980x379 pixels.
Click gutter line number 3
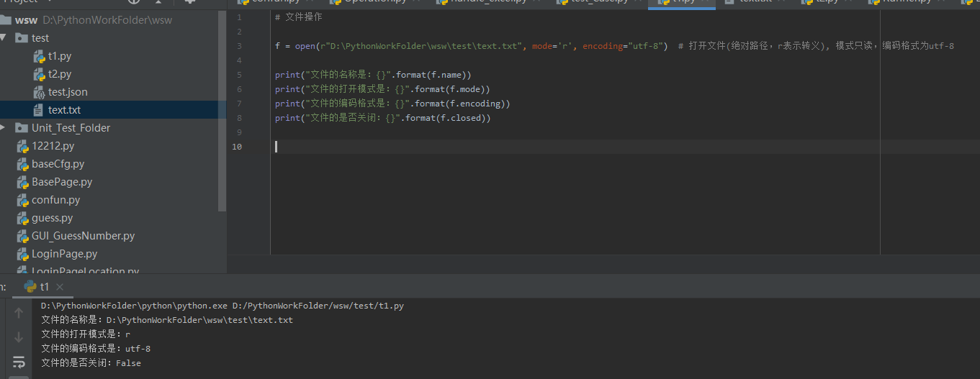pos(239,46)
